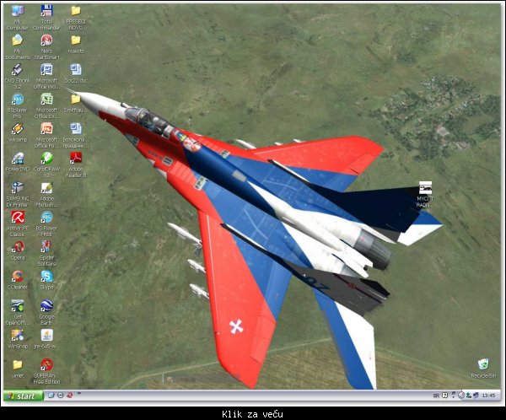Select the Microsoft Office PowerPoint shortcut
This screenshot has width=506, height=420.
pos(46,135)
